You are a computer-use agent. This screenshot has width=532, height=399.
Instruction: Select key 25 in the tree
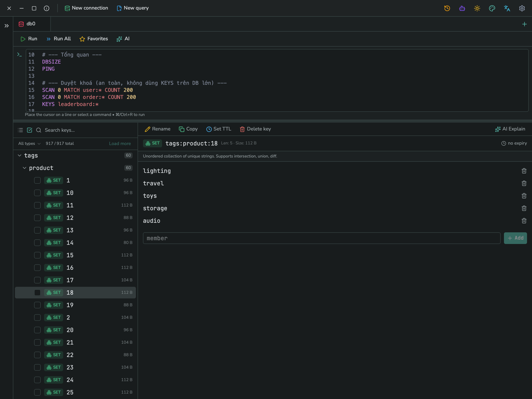point(75,393)
